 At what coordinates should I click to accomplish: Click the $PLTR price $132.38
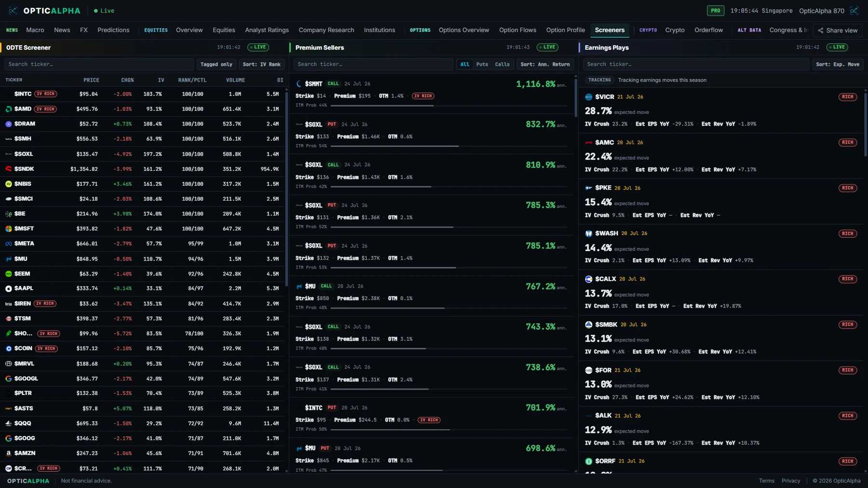pos(87,393)
